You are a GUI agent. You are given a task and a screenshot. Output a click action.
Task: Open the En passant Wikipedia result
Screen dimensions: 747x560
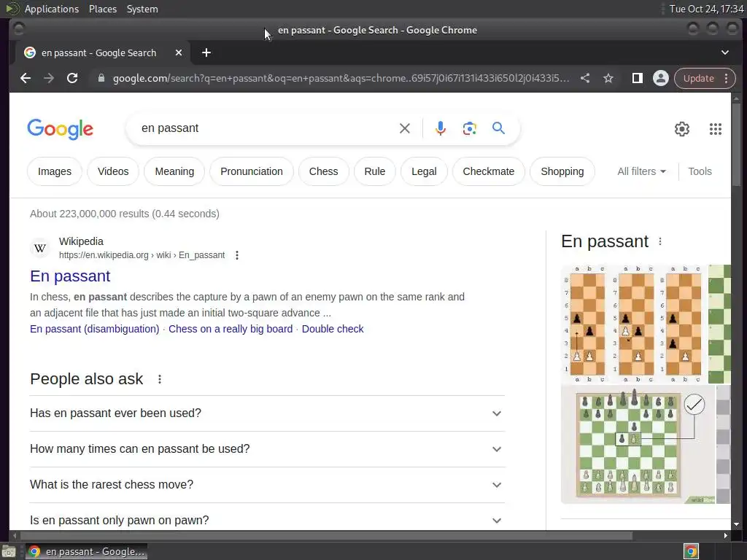point(70,276)
